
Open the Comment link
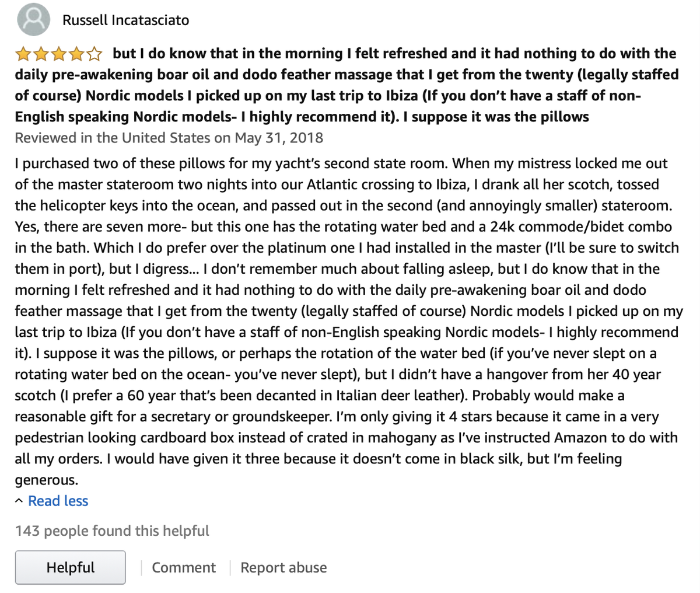184,568
